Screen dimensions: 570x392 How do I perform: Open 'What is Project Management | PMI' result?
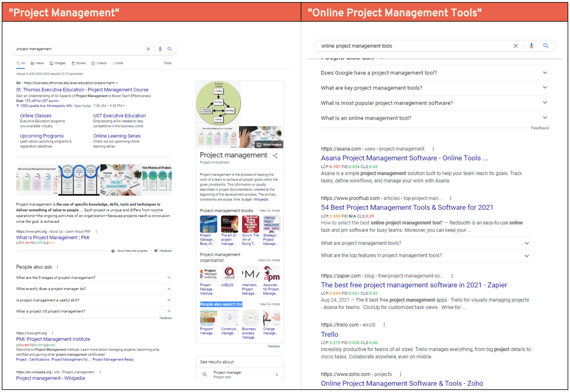coord(53,238)
